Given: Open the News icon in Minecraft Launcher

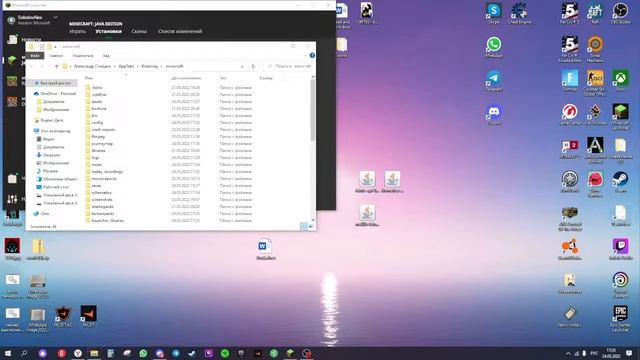Looking at the screenshot, I should click(12, 39).
